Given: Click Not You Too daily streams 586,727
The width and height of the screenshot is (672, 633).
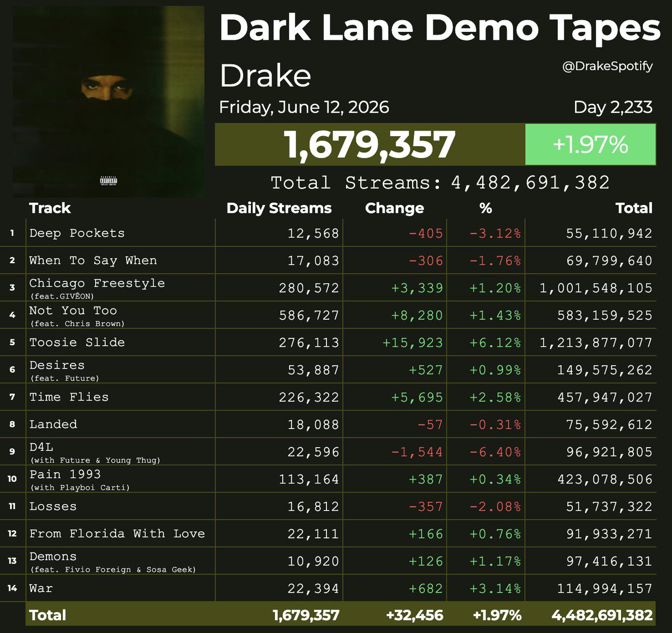Looking at the screenshot, I should pyautogui.click(x=309, y=315).
